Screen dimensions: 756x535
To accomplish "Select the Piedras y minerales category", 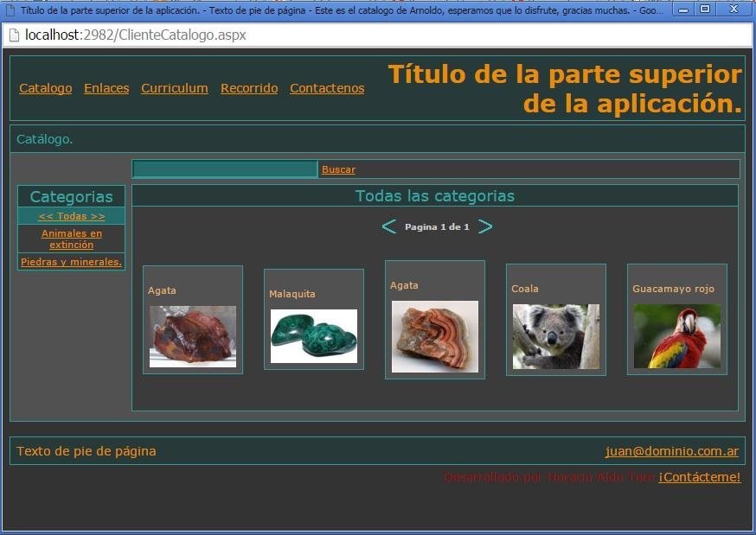I will tap(70, 261).
